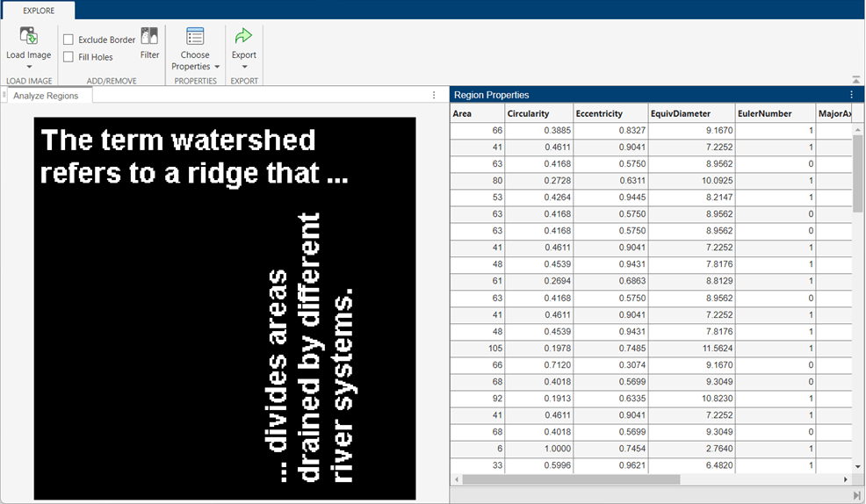Select the Circularity cell 0.2694
The width and height of the screenshot is (866, 504).
pyautogui.click(x=539, y=281)
